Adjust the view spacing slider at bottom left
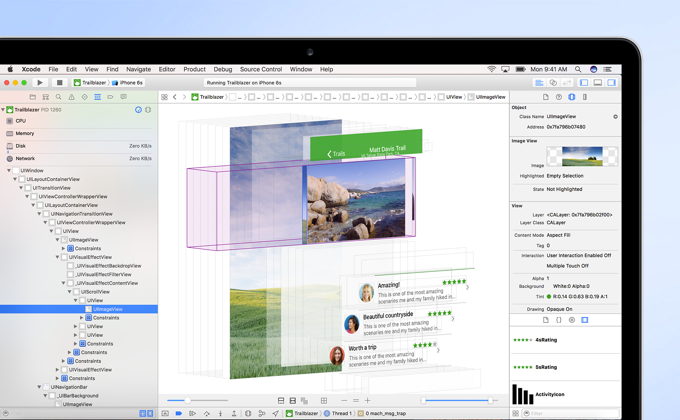The image size is (680, 420). tap(187, 400)
